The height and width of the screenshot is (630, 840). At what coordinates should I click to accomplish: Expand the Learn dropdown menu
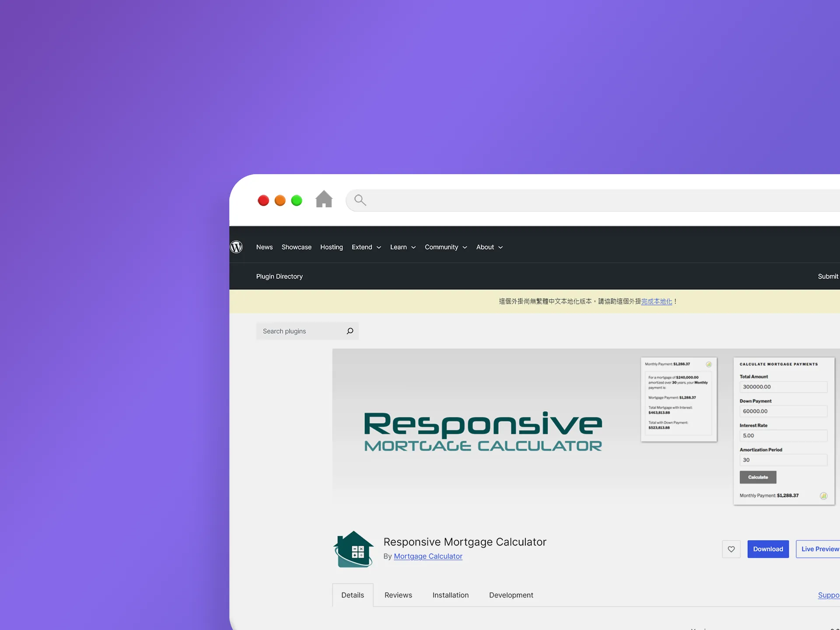(x=403, y=247)
